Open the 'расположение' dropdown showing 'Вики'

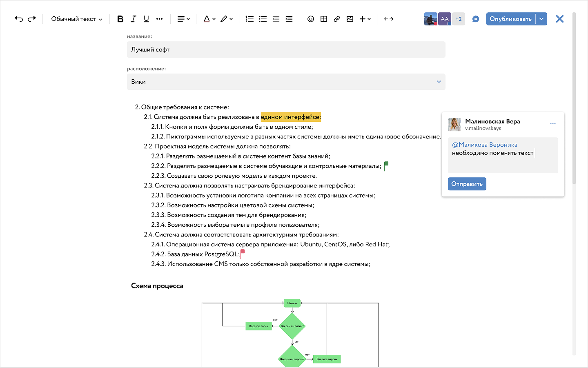(x=286, y=82)
